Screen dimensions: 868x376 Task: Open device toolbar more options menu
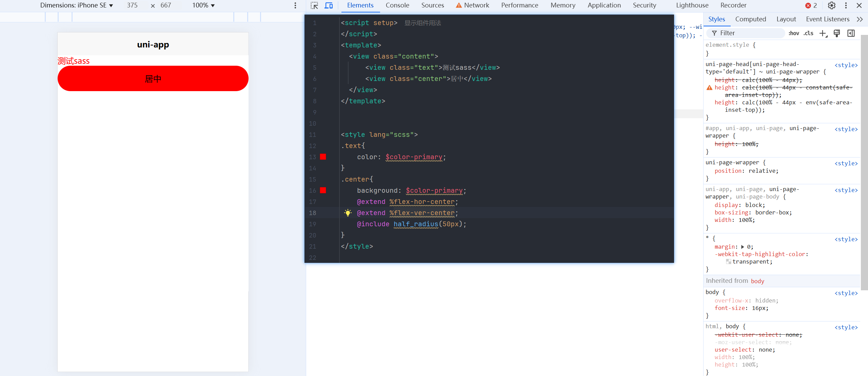[x=295, y=5]
